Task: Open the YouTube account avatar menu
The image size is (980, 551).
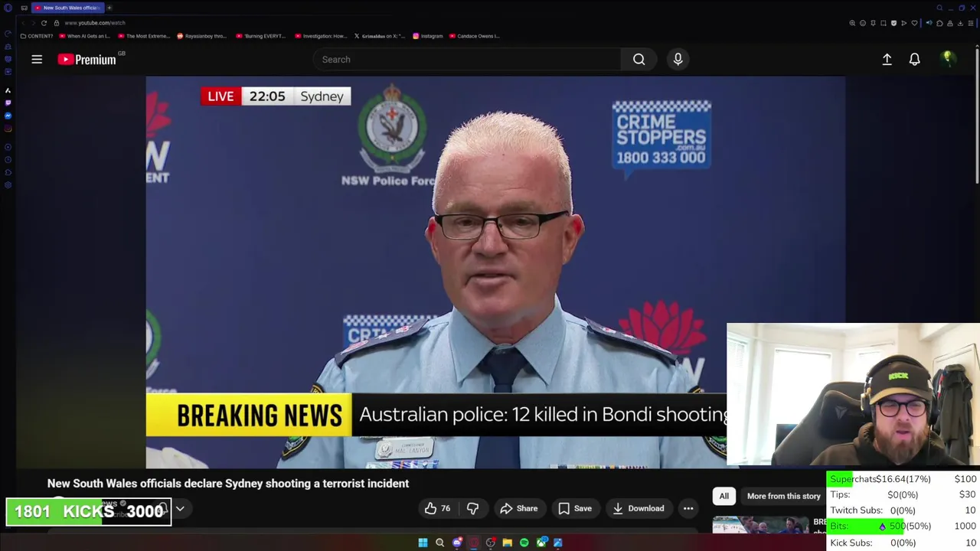Action: click(948, 59)
